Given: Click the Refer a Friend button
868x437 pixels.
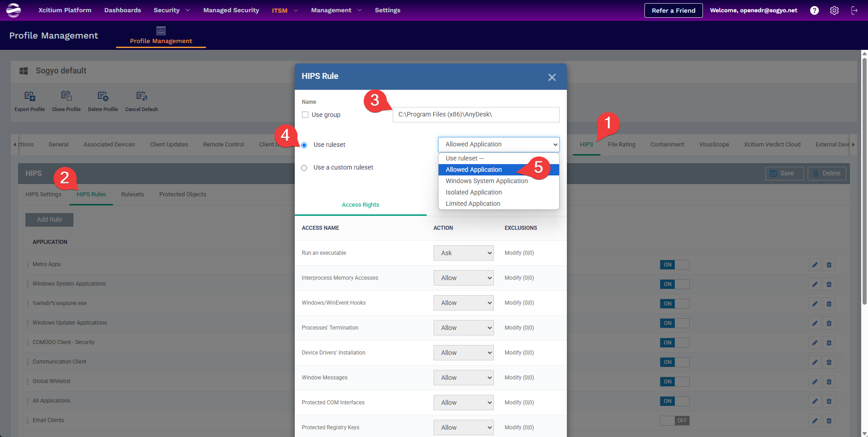Looking at the screenshot, I should point(673,10).
